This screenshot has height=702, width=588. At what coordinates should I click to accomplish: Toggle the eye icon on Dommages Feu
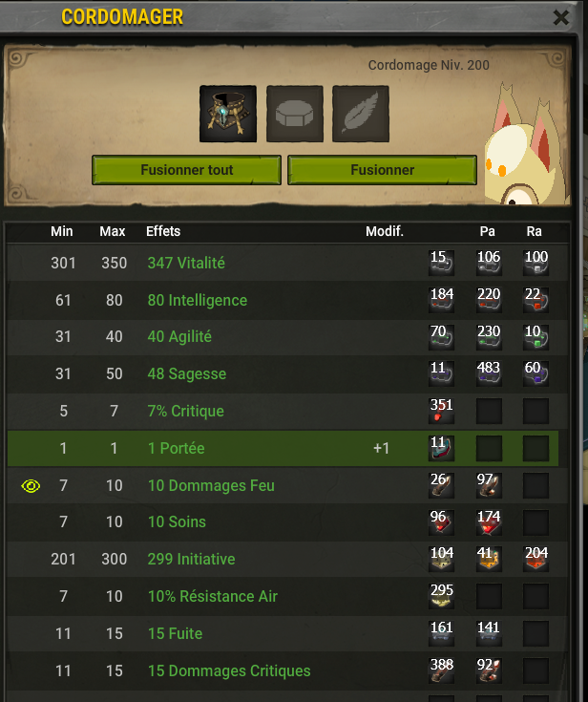coord(31,486)
